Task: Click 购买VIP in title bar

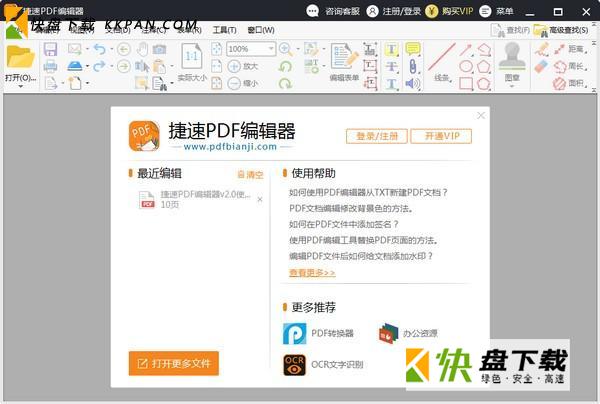Action: (450, 11)
